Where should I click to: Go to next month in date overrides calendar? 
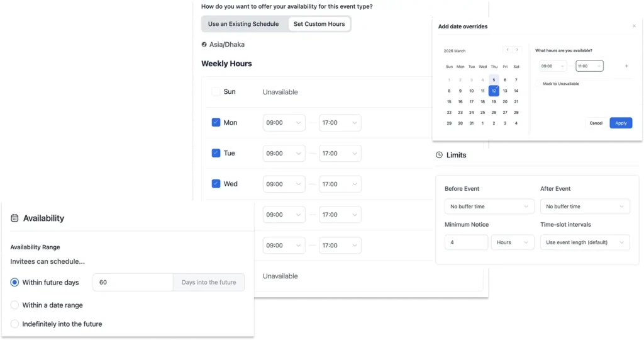click(x=517, y=50)
